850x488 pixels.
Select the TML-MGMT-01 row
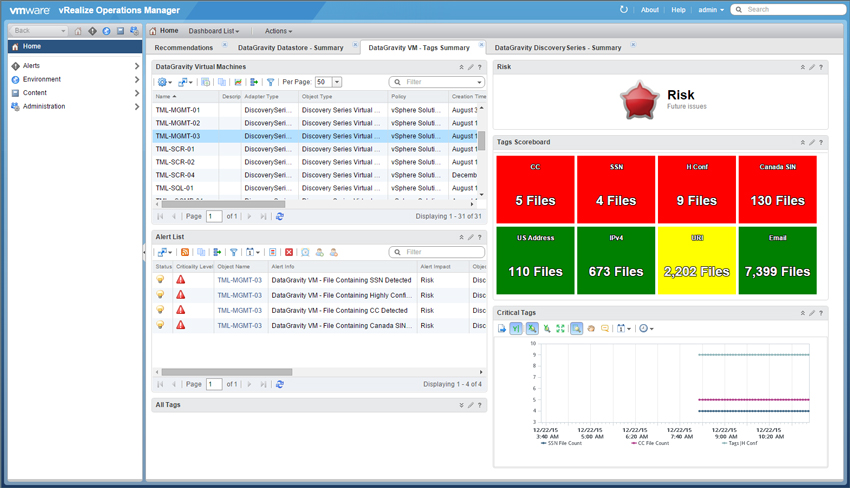pos(315,110)
